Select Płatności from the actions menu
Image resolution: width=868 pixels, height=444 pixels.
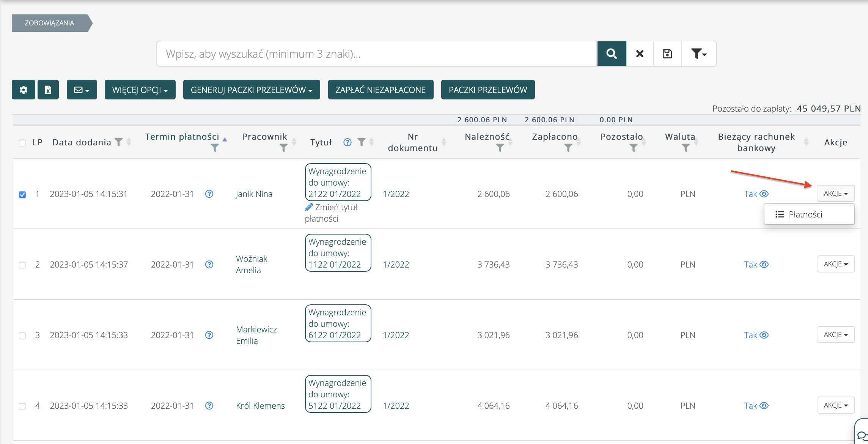pyautogui.click(x=805, y=214)
